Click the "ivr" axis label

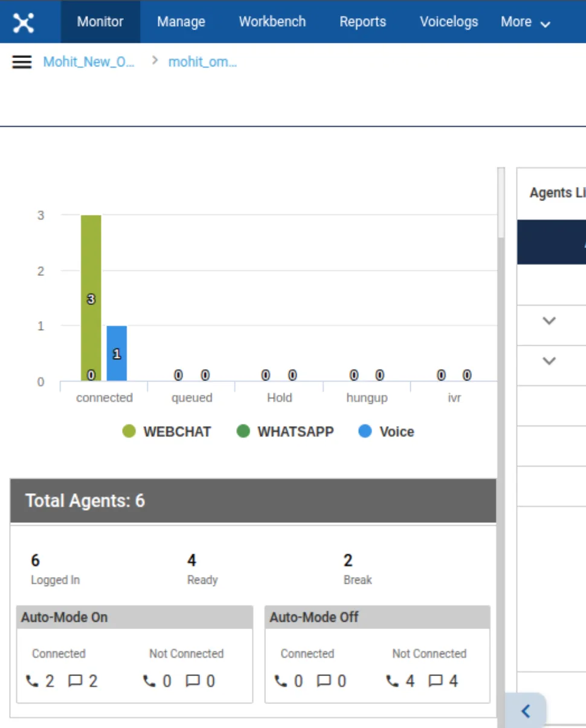[x=454, y=398]
